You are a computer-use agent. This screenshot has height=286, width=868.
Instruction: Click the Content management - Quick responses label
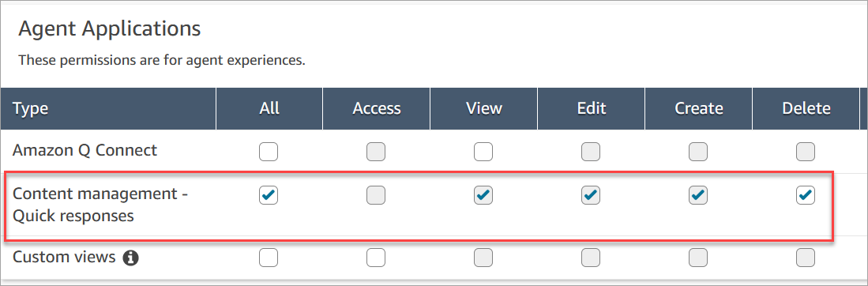[x=100, y=205]
